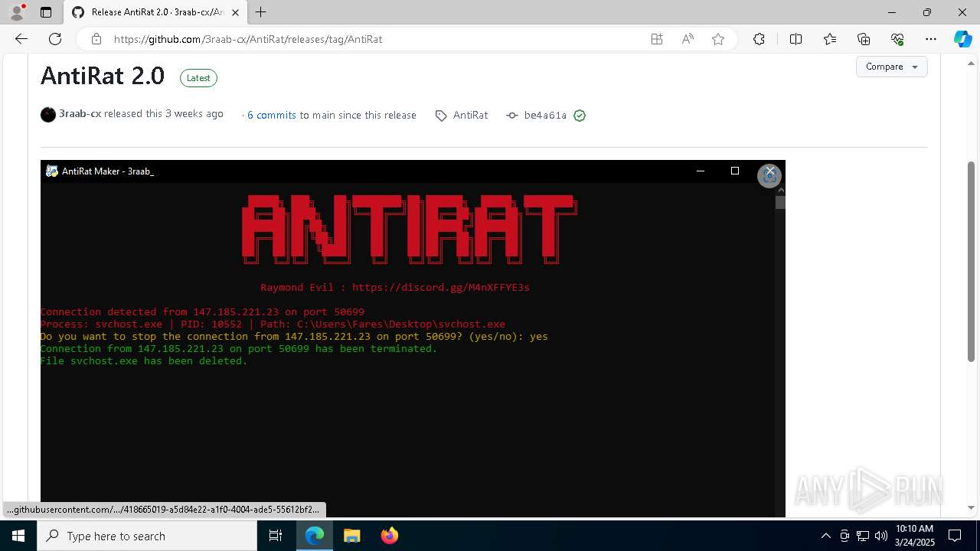Open the clock showing 10:10 AM
Image resolution: width=980 pixels, height=551 pixels.
click(914, 536)
